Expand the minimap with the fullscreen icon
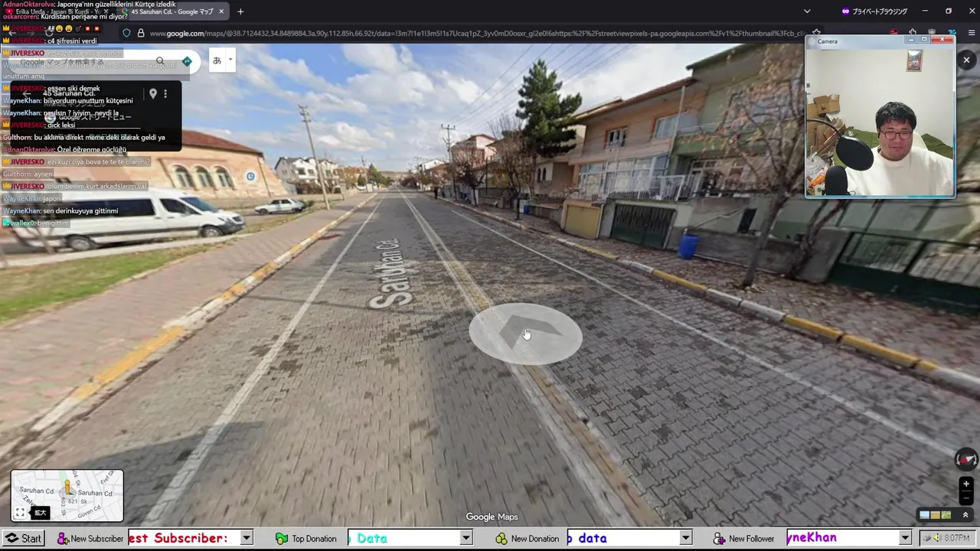The width and height of the screenshot is (980, 551). coord(21,513)
